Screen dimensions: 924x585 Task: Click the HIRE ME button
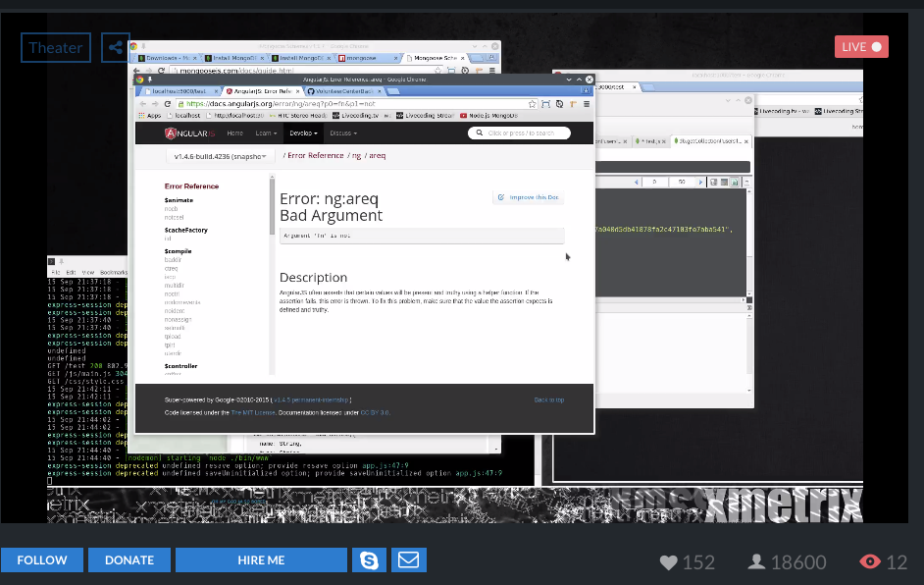click(x=261, y=559)
